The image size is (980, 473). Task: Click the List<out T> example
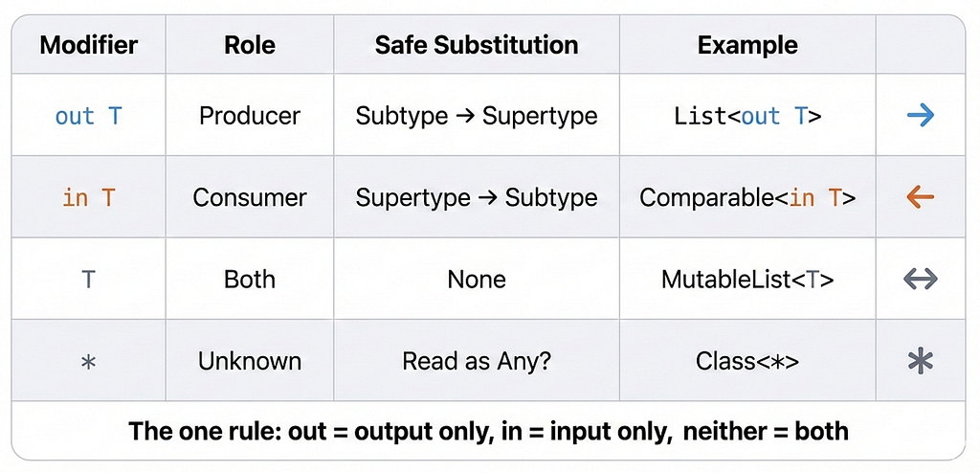(747, 116)
